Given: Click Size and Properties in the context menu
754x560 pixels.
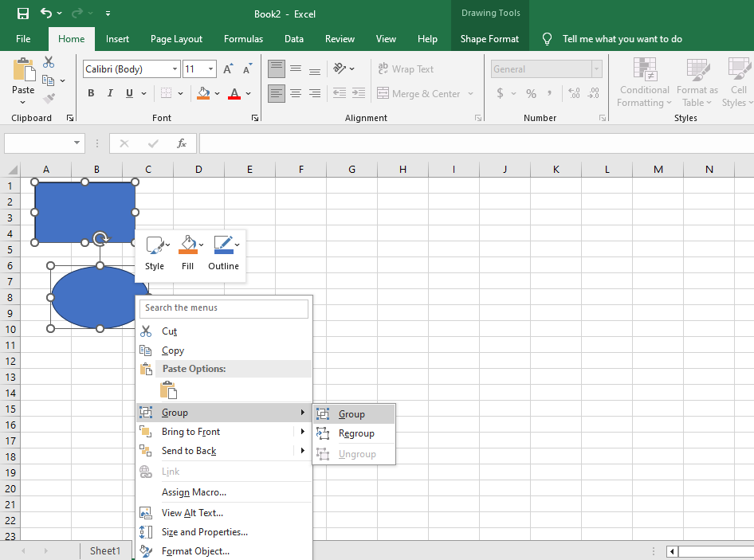Looking at the screenshot, I should coord(206,532).
